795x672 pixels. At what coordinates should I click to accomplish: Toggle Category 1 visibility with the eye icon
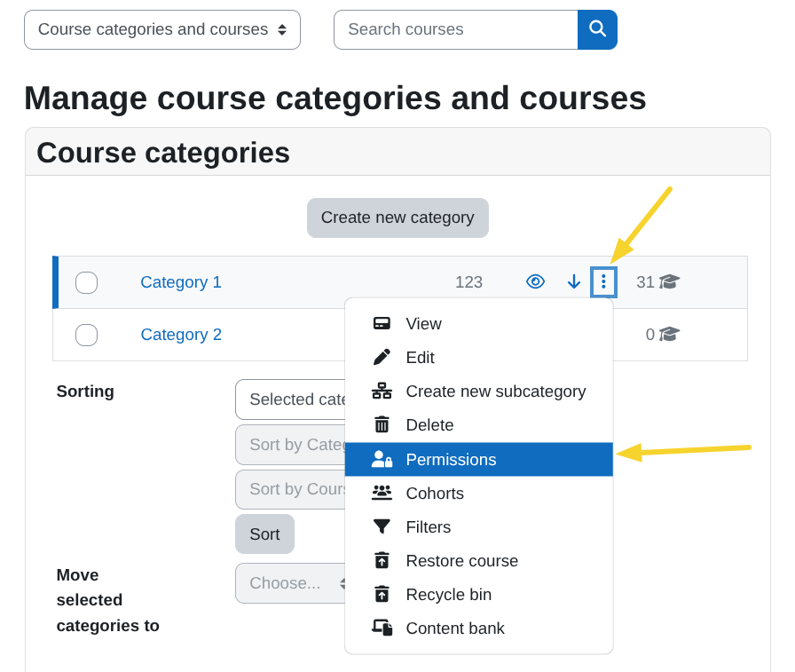pyautogui.click(x=535, y=281)
